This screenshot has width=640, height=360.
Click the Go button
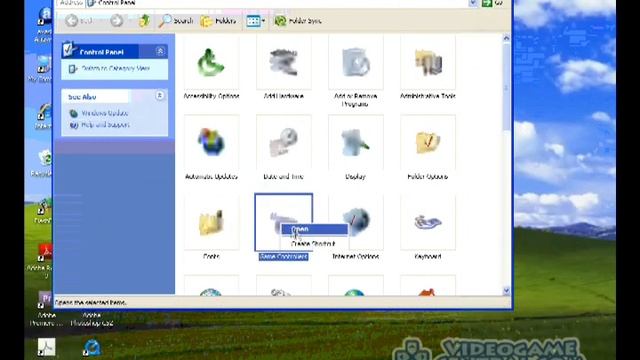pos(492,3)
